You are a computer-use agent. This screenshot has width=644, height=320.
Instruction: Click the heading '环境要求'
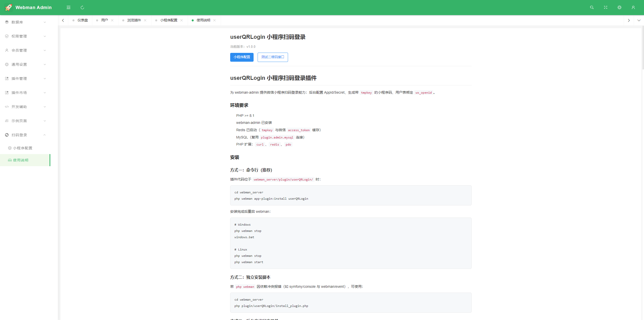(239, 105)
